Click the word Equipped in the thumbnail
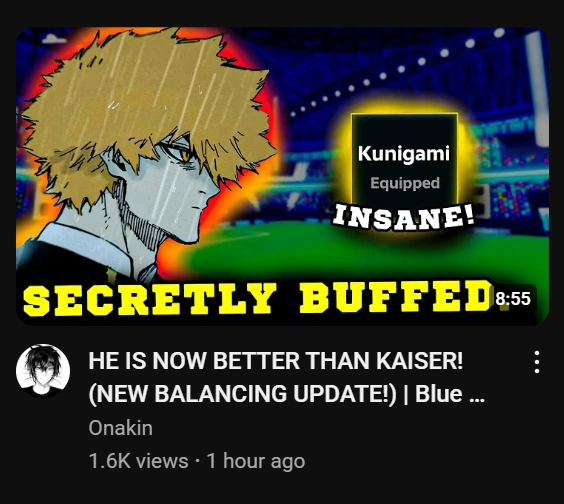564x504 pixels. (x=405, y=183)
